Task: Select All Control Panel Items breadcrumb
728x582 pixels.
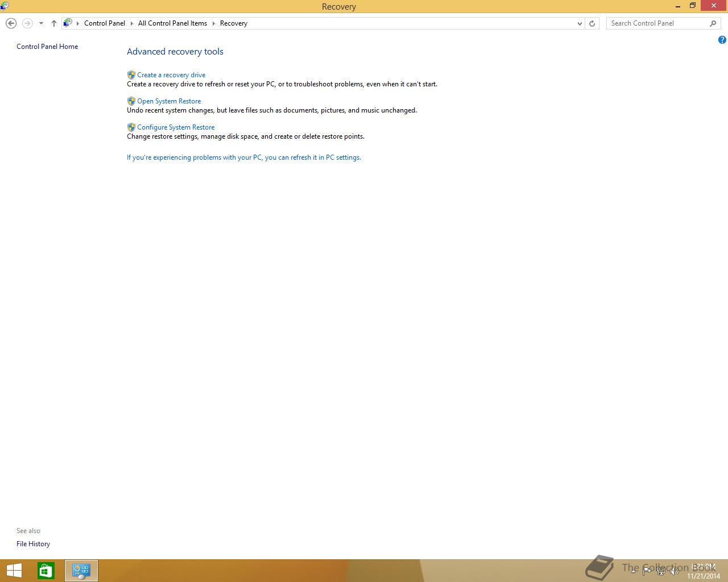Action: coord(172,23)
